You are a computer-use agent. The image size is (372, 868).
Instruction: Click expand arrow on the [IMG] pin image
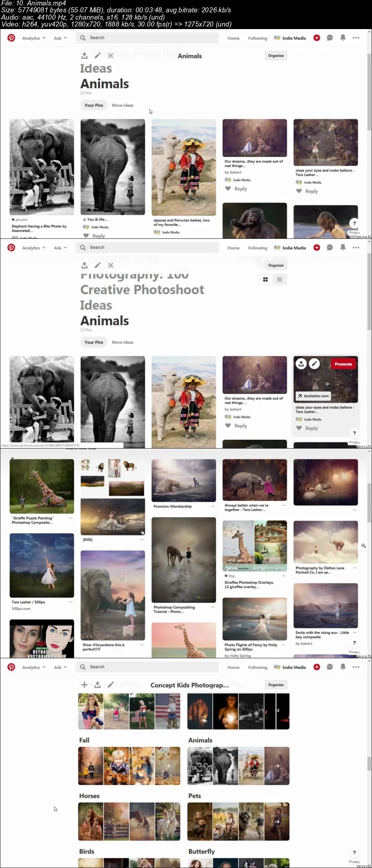click(x=142, y=533)
